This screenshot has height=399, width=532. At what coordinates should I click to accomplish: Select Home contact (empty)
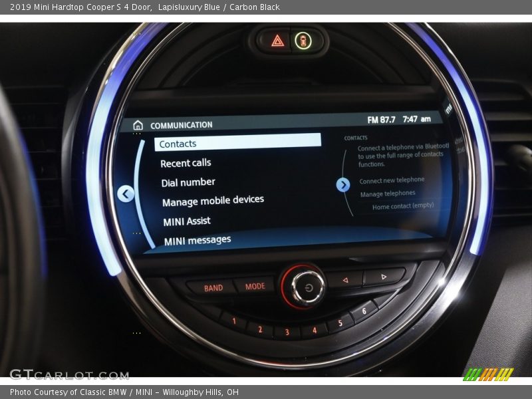coord(403,206)
